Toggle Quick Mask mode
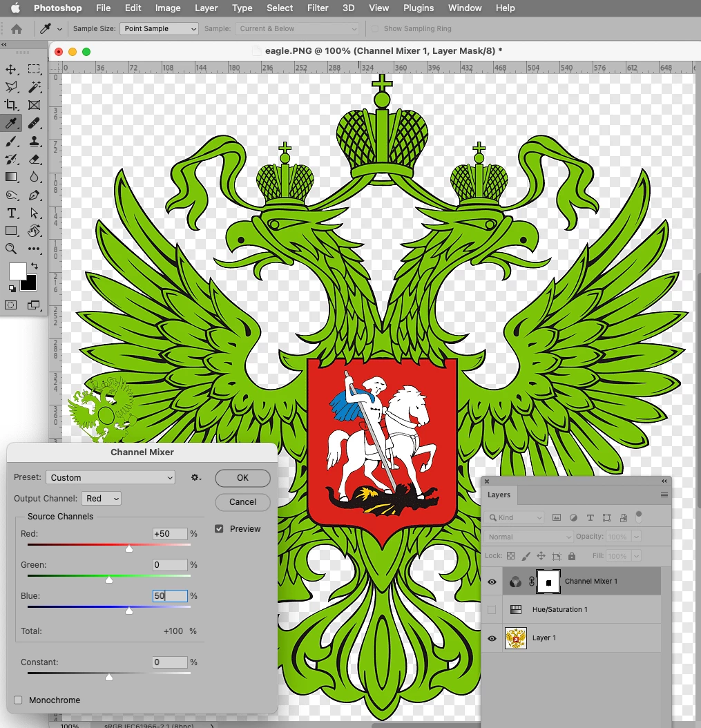The width and height of the screenshot is (701, 728). (x=10, y=305)
